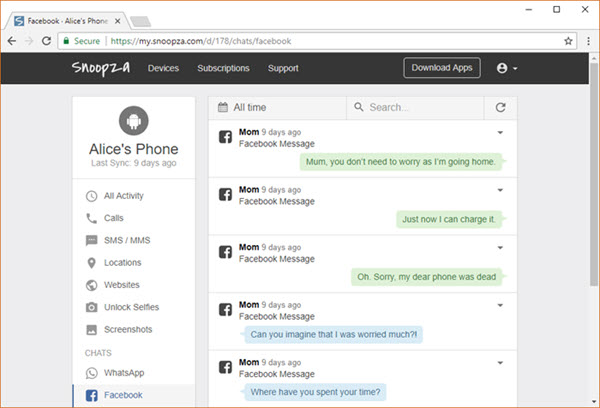Click Facebook icon of 'worried much' message

225,310
